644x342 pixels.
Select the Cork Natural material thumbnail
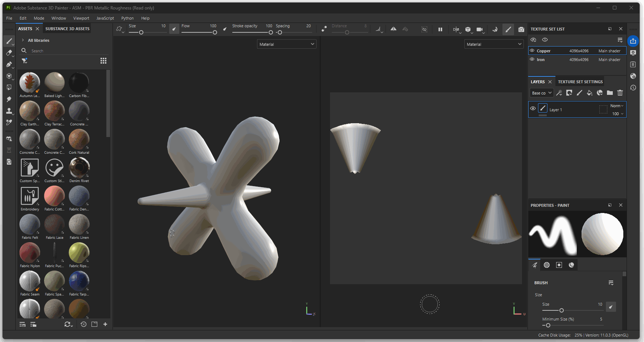tap(79, 140)
